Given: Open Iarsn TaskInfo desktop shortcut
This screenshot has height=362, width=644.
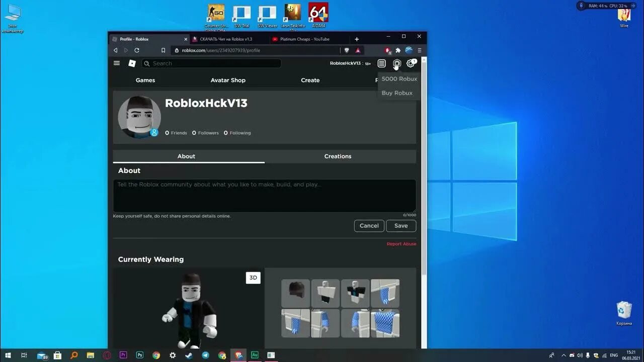Looking at the screenshot, I should [293, 17].
